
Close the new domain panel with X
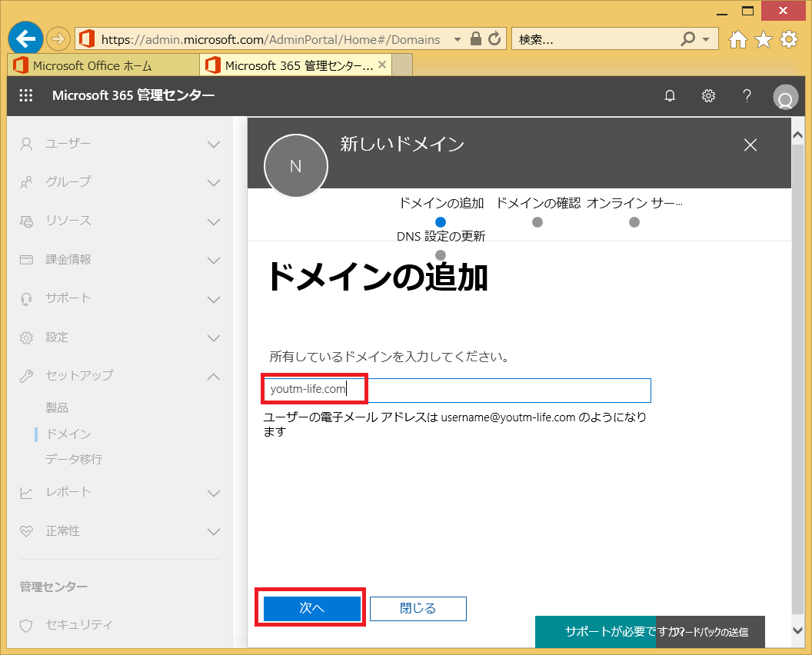[750, 145]
